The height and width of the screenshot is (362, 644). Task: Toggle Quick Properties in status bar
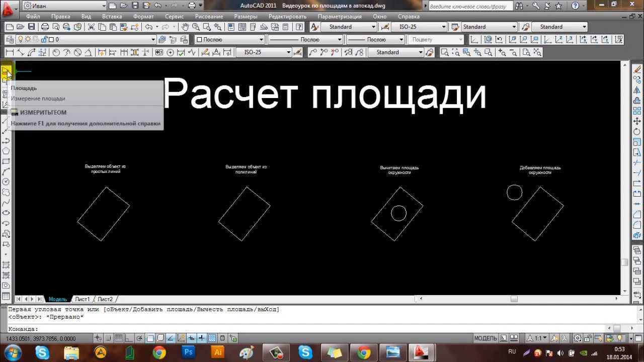(222, 338)
